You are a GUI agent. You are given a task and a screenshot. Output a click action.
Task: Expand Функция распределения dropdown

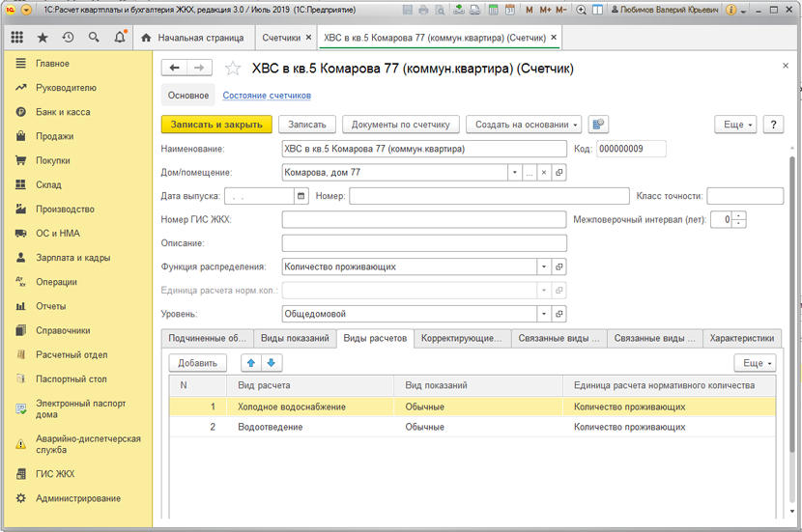(543, 266)
